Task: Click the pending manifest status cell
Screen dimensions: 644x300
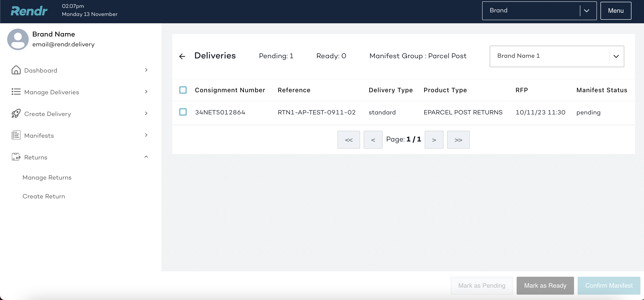Action: pos(588,113)
